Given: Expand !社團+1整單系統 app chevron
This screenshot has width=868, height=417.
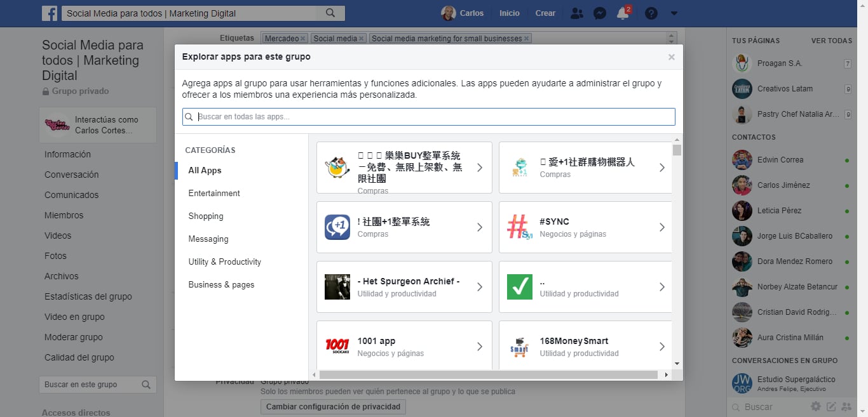Looking at the screenshot, I should click(480, 227).
